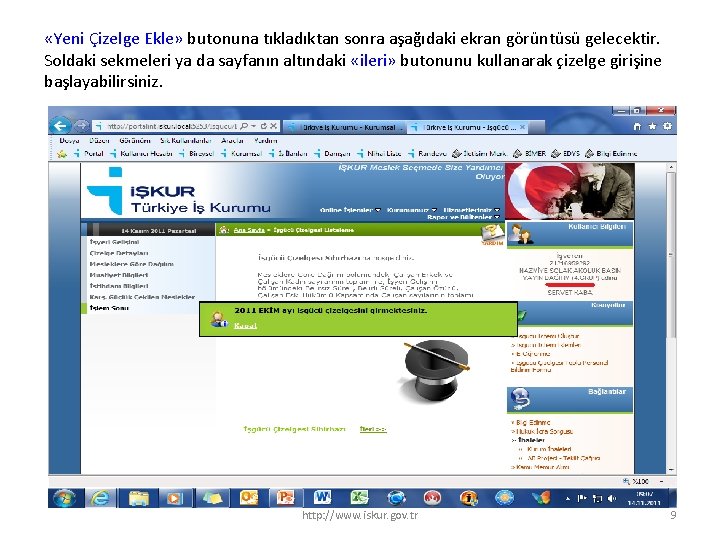
Task: Expand the Online İşlemler dropdown menu
Action: (350, 210)
